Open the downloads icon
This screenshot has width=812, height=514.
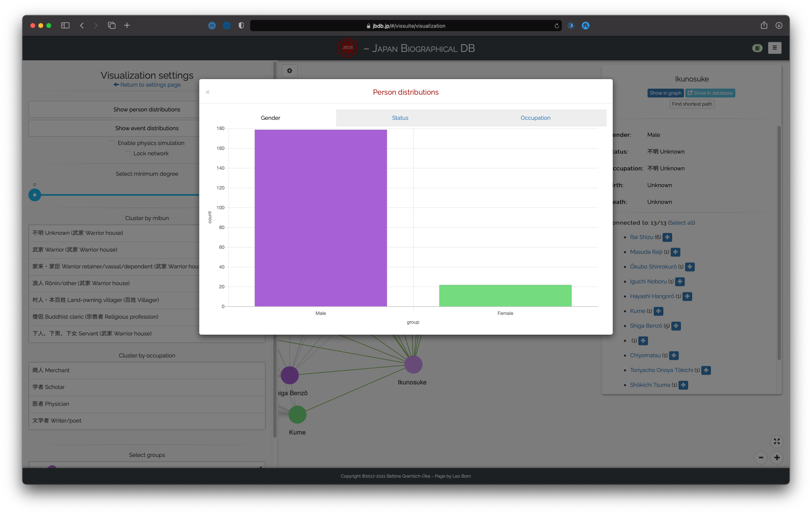pos(779,26)
